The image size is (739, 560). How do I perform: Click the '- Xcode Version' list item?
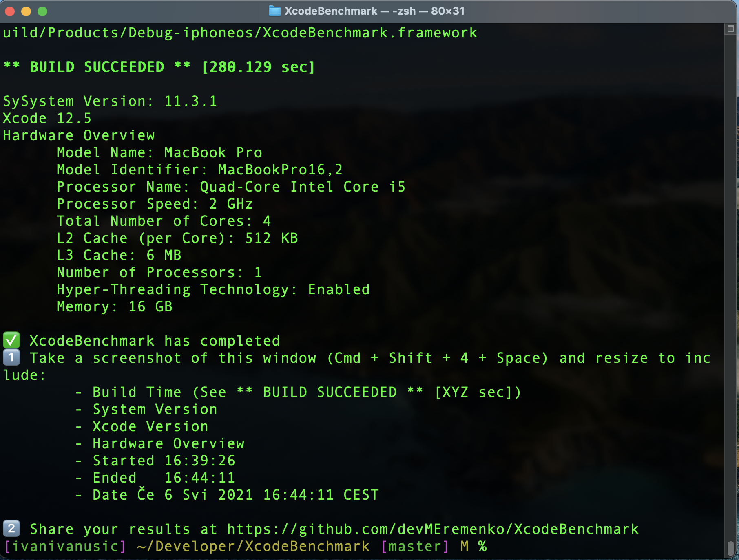pyautogui.click(x=142, y=426)
